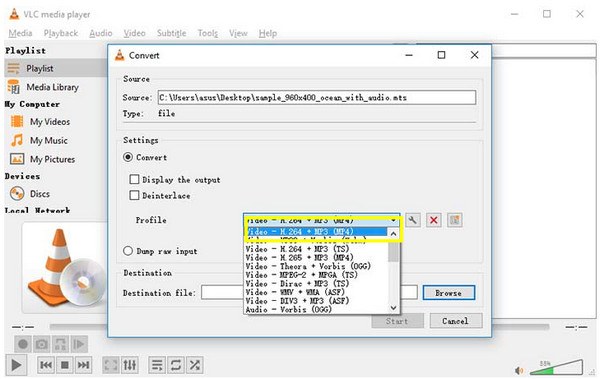Open the Tools menu
Image resolution: width=600 pixels, height=379 pixels.
pyautogui.click(x=208, y=33)
